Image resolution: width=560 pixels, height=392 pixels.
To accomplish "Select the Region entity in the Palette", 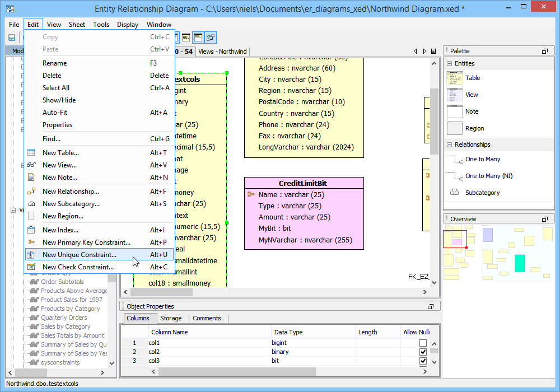I will (x=474, y=129).
